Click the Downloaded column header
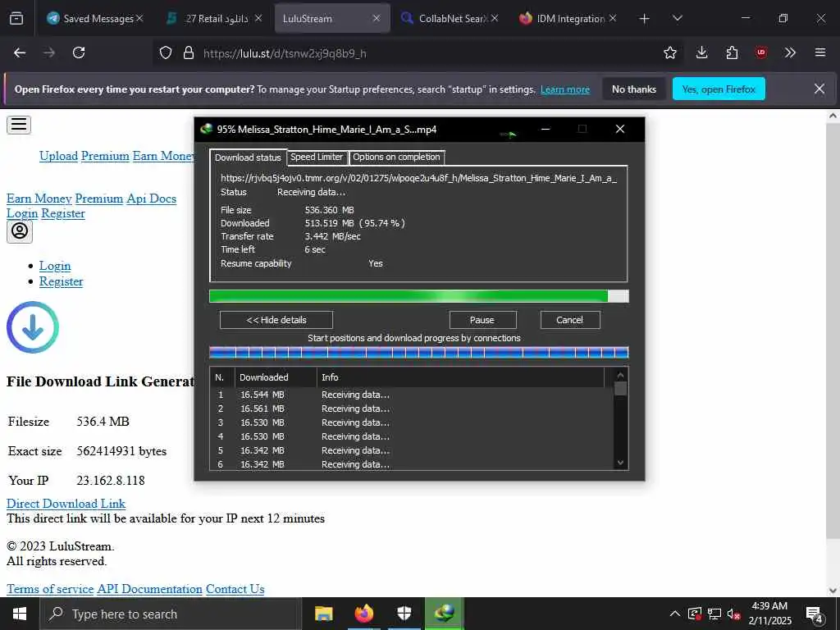840x630 pixels. coord(276,377)
